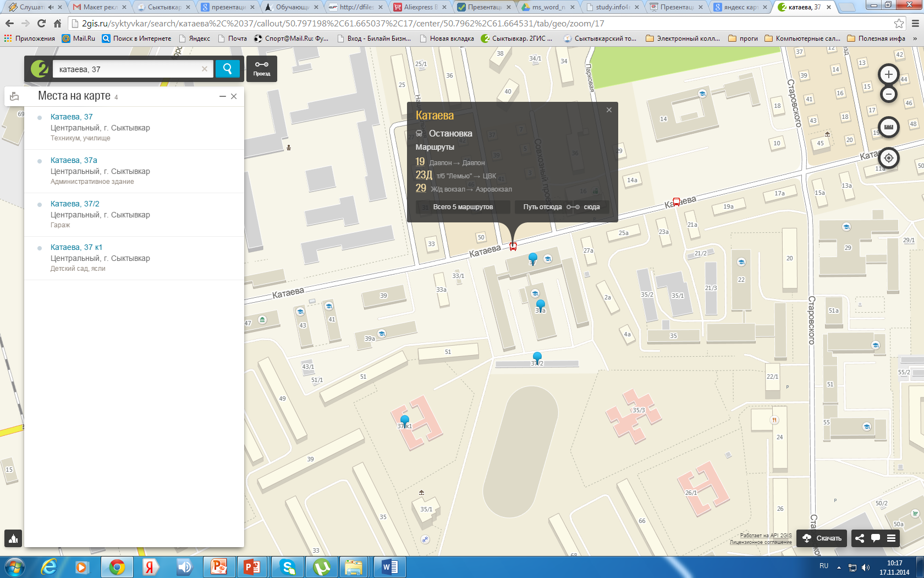The height and width of the screenshot is (578, 924).
Task: Switch to the Макет рекл Gmail tab
Action: [x=99, y=7]
